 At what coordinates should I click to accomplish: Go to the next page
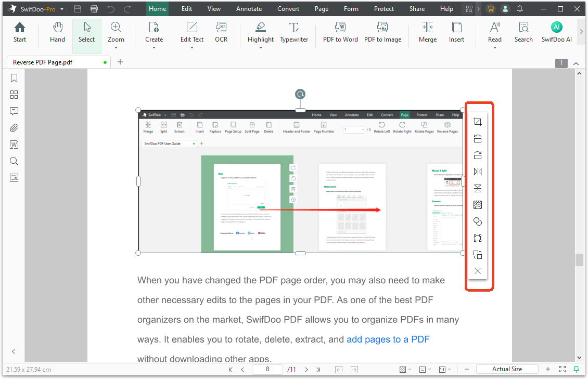click(x=306, y=369)
